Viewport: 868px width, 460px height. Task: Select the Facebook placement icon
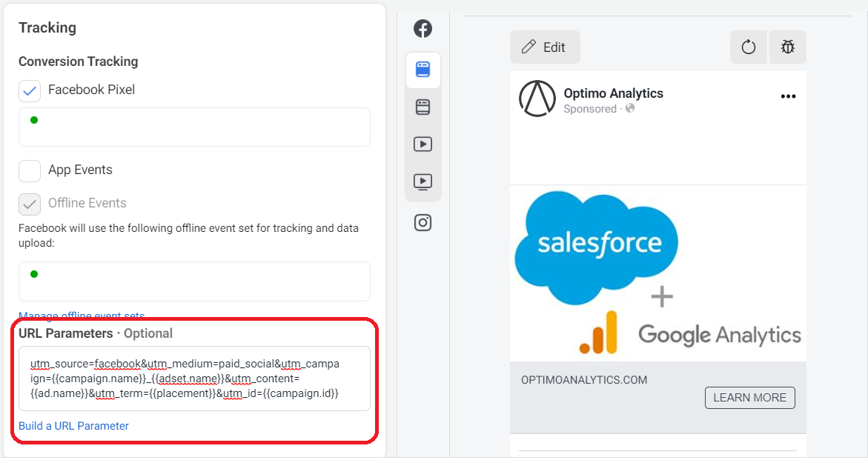tap(423, 29)
